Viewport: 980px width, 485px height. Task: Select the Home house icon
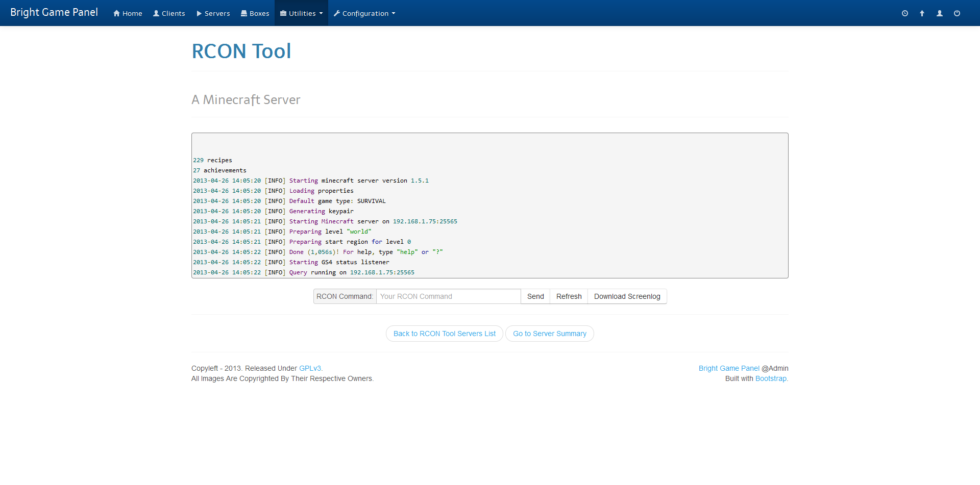pyautogui.click(x=116, y=13)
